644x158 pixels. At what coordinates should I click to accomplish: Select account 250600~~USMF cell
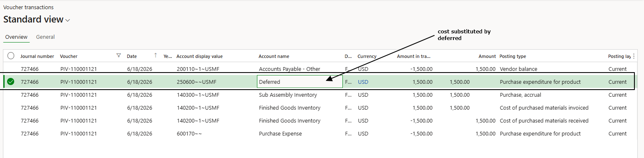(196, 82)
